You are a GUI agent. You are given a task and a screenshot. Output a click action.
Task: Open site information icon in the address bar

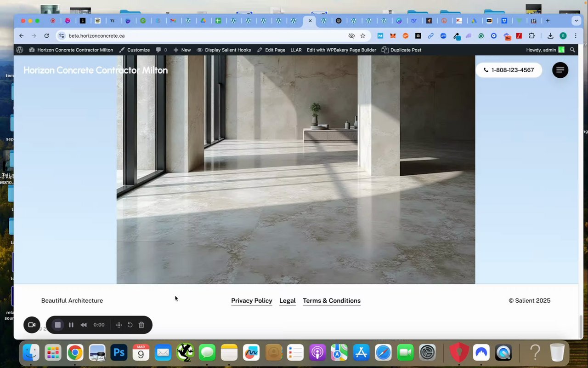pos(62,35)
